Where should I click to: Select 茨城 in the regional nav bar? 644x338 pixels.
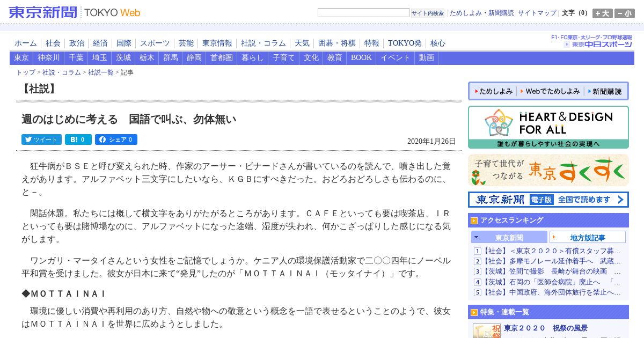123,58
